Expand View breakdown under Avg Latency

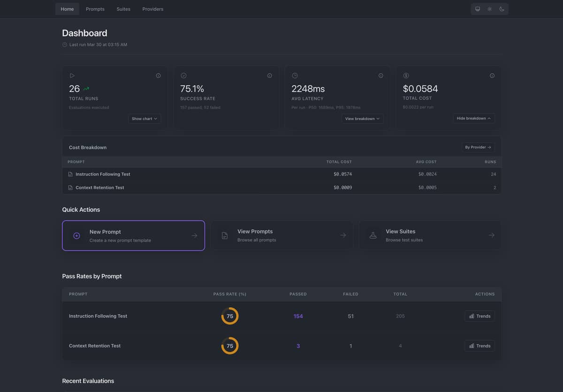pos(362,119)
